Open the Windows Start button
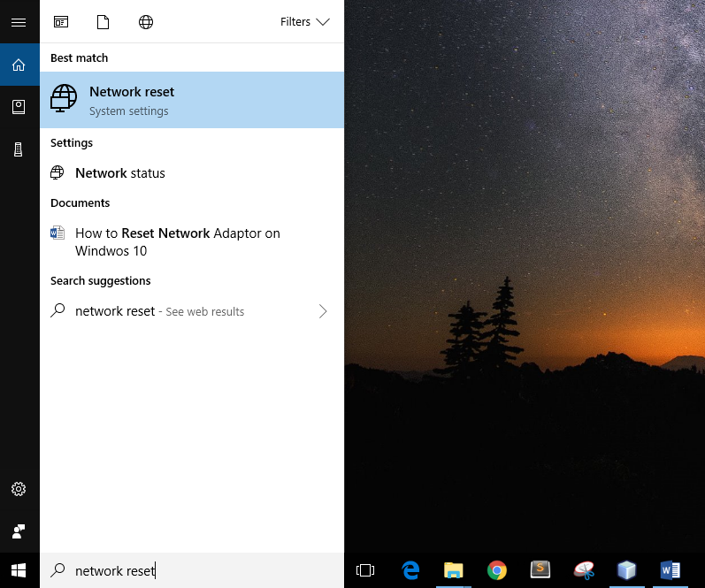Image resolution: width=705 pixels, height=588 pixels. [19, 570]
